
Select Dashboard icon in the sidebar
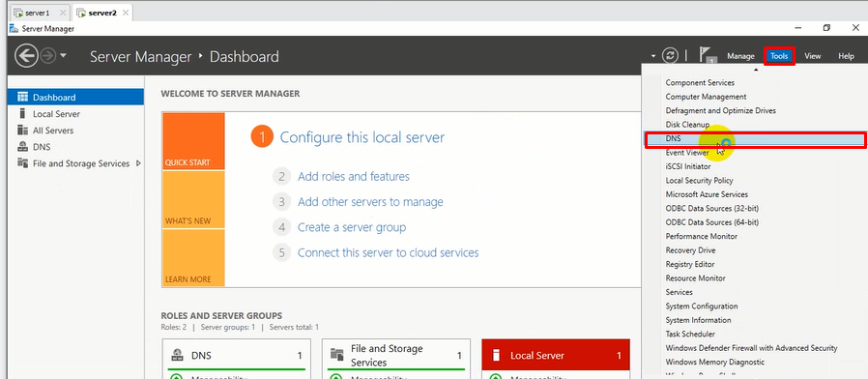(x=22, y=97)
